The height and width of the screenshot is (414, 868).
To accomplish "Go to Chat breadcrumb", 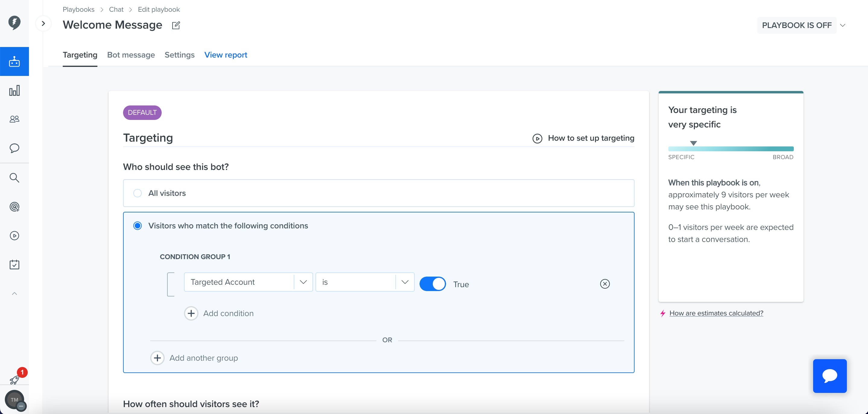I will click(116, 9).
